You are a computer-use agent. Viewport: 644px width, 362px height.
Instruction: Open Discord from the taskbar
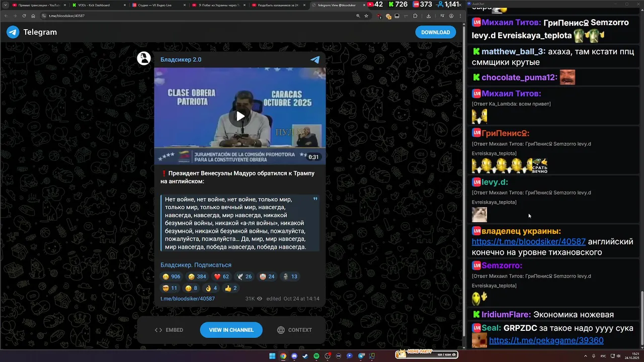[x=294, y=356]
